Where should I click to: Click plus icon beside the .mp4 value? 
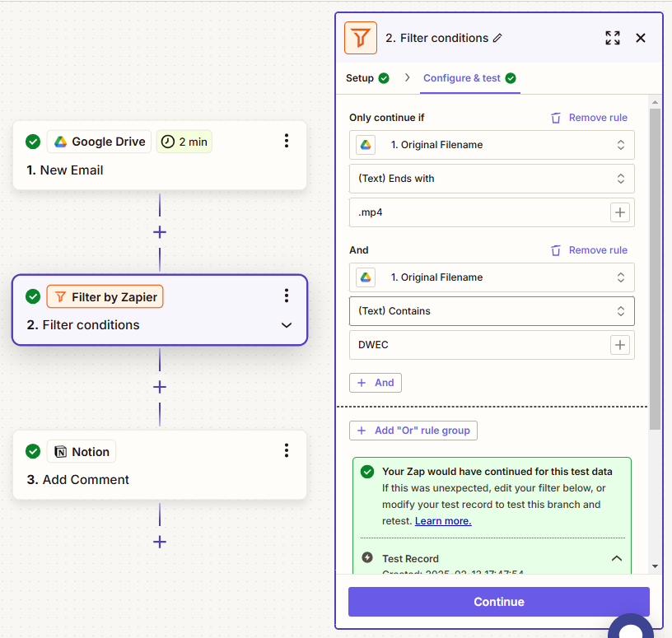(619, 212)
